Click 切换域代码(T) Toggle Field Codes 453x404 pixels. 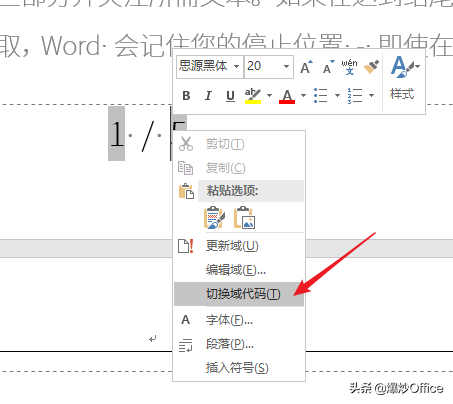point(239,294)
